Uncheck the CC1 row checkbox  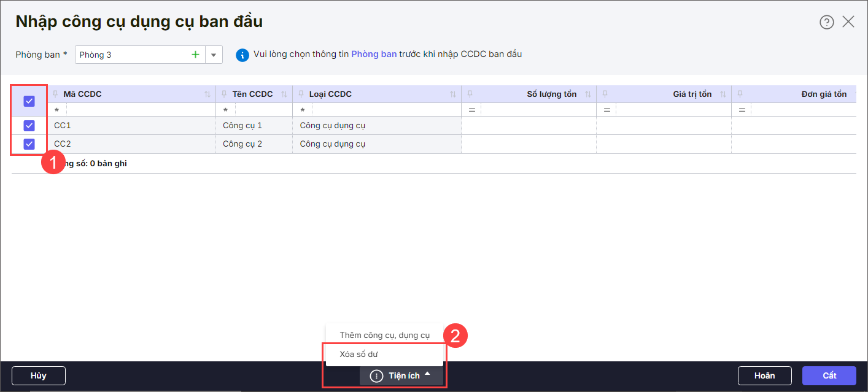click(x=29, y=126)
